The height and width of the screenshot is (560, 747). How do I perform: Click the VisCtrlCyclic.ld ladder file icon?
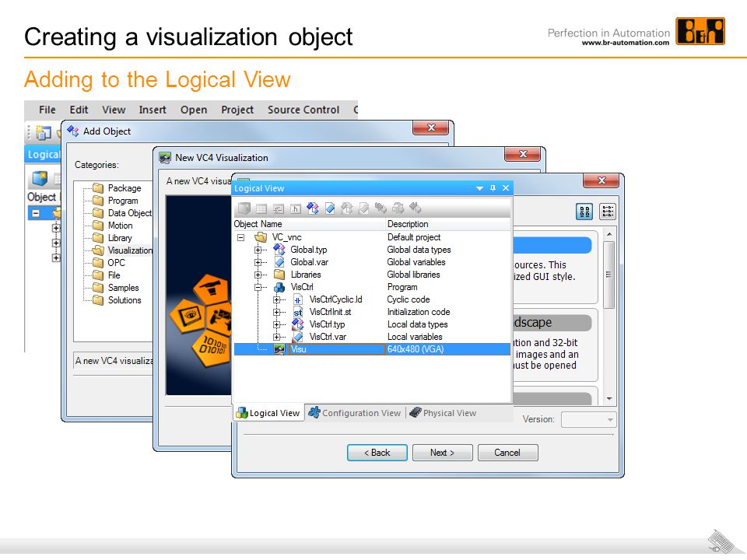click(x=297, y=299)
